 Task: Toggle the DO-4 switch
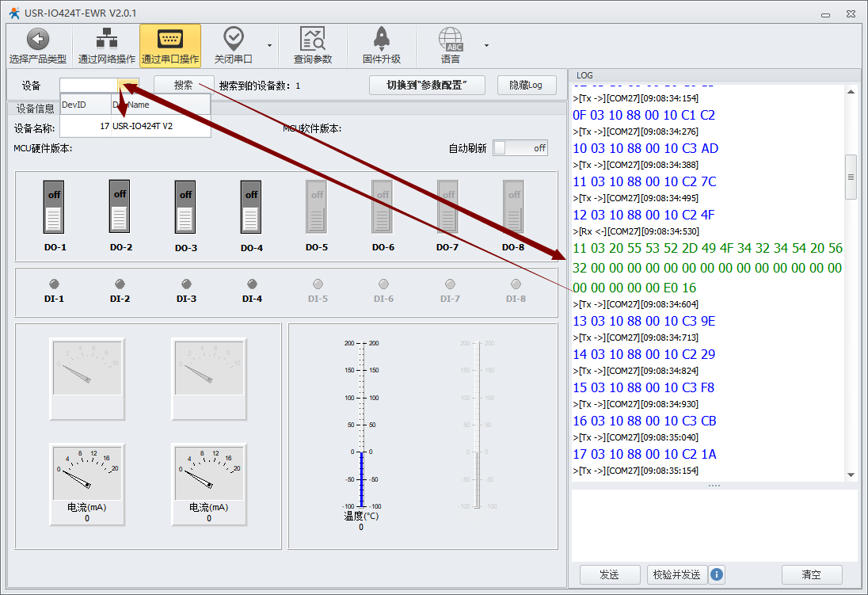coord(251,208)
